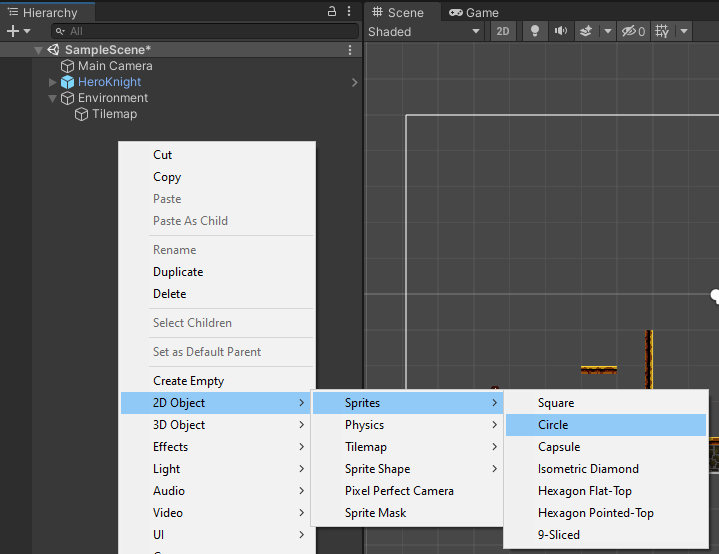
Task: Open the SampleScene options kebab menu
Action: pyautogui.click(x=350, y=50)
